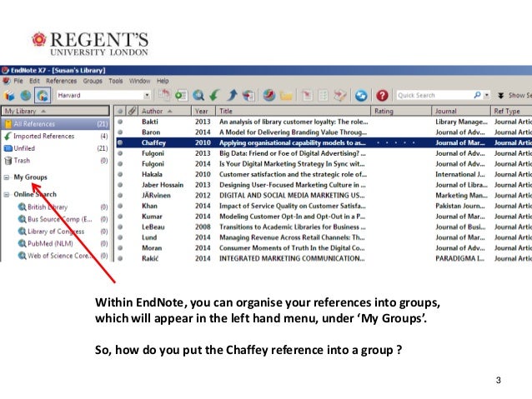Screen dimensions: 532x399
Task: Collapse the My Groups group set
Action: point(7,177)
